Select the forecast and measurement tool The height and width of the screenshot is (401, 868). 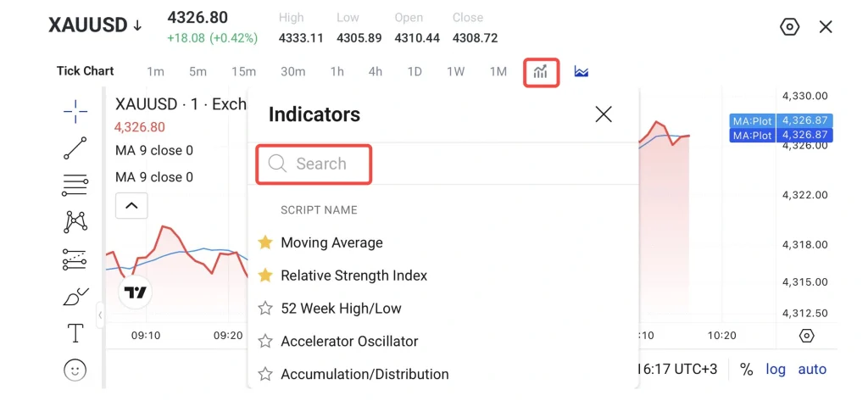point(75,259)
